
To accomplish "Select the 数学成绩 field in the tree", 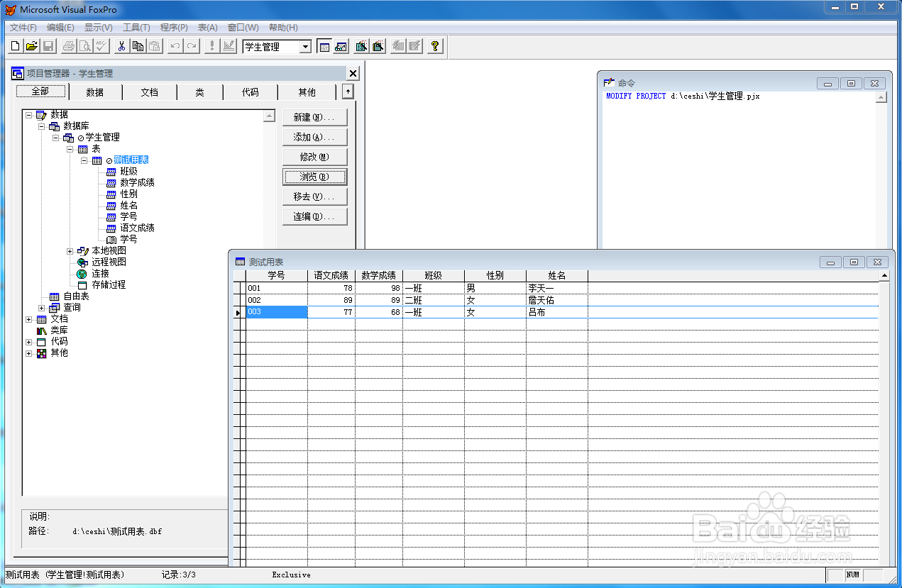I will (137, 182).
